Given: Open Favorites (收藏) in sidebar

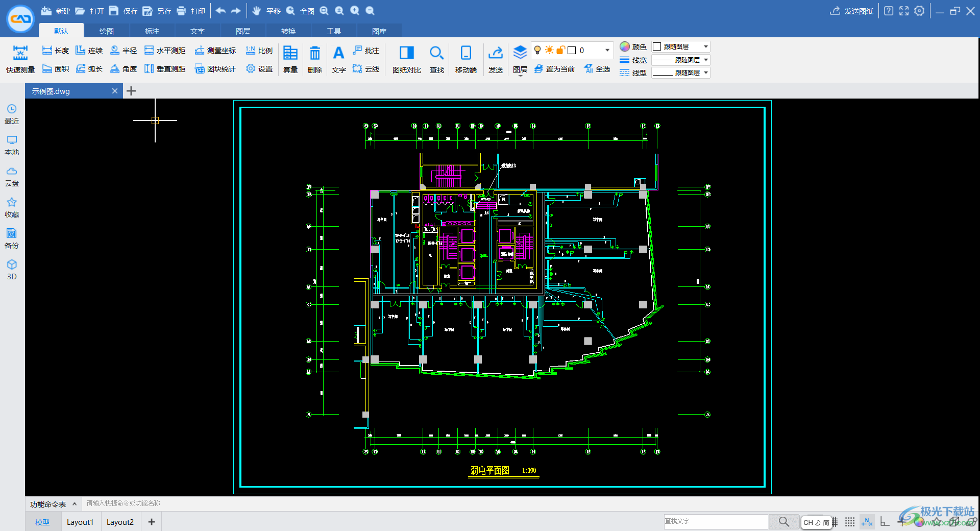Looking at the screenshot, I should click(12, 208).
